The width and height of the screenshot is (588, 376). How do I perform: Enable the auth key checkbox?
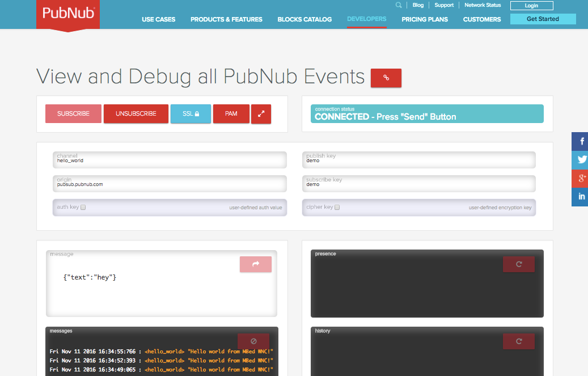tap(83, 208)
